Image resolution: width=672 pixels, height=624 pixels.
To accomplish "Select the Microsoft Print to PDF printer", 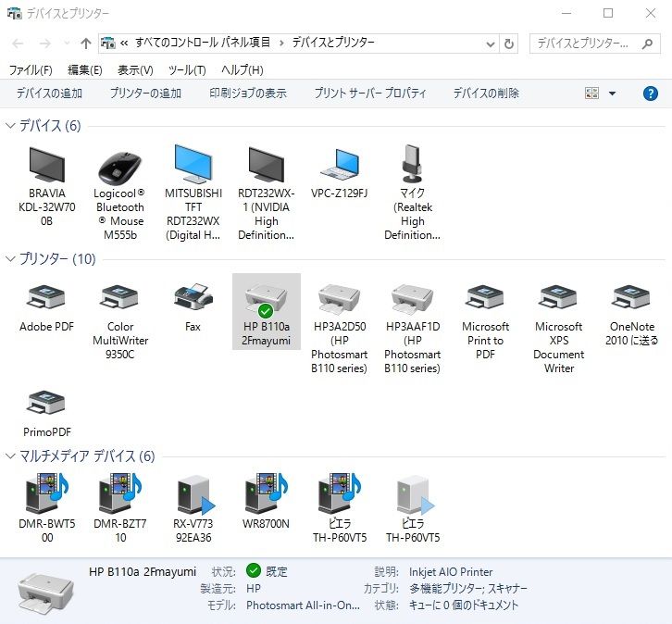I will [x=486, y=297].
